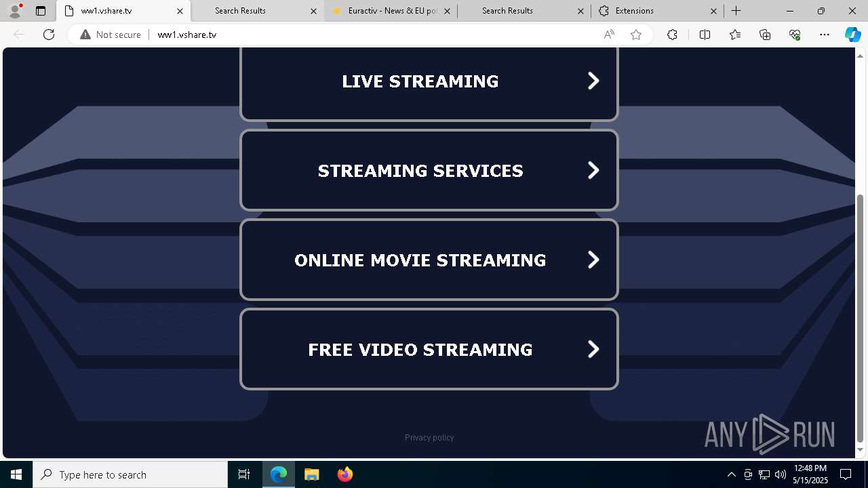Open the FREE VIDEO STREAMING link
868x488 pixels.
(429, 349)
